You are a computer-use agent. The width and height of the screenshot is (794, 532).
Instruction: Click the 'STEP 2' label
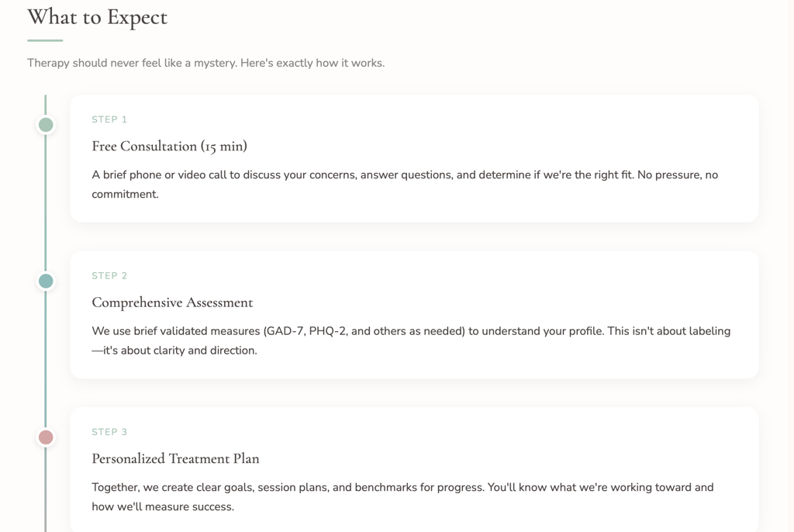tap(109, 276)
